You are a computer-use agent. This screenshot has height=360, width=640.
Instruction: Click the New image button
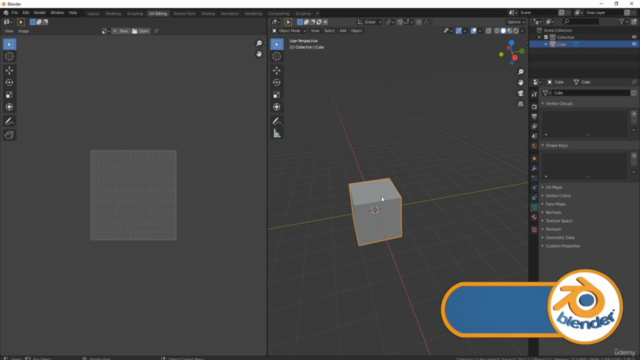[x=120, y=31]
